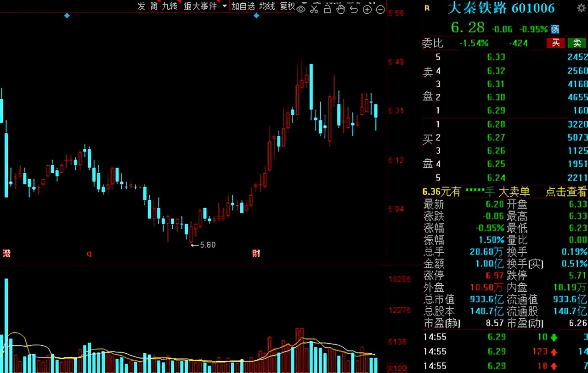Click the 流通值 label
Viewport: 588px width, 373px height.
[522, 300]
